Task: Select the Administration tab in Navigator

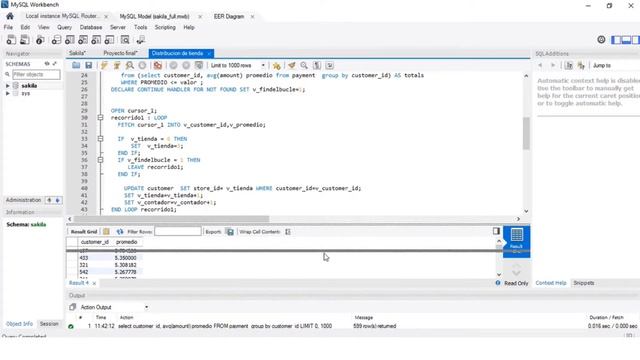Action: point(23,200)
